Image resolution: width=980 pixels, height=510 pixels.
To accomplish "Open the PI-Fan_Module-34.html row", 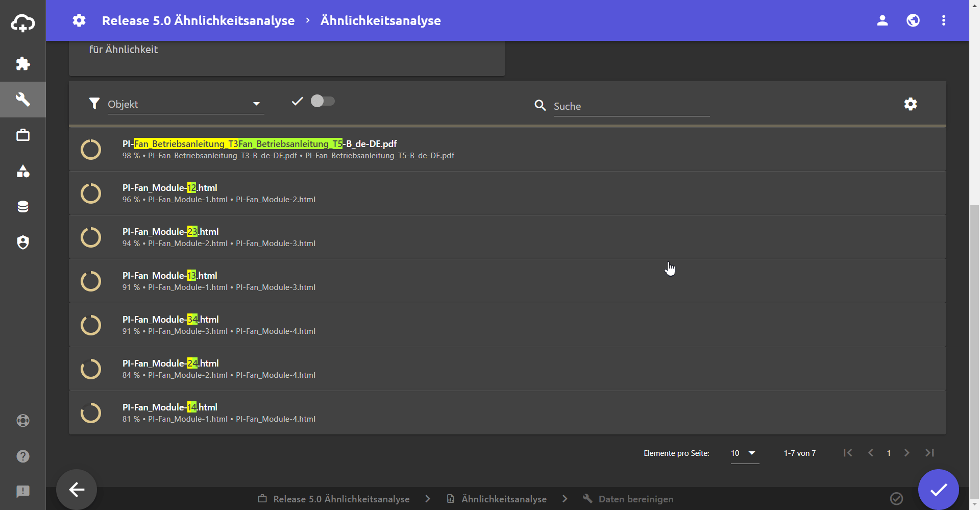I will point(507,325).
